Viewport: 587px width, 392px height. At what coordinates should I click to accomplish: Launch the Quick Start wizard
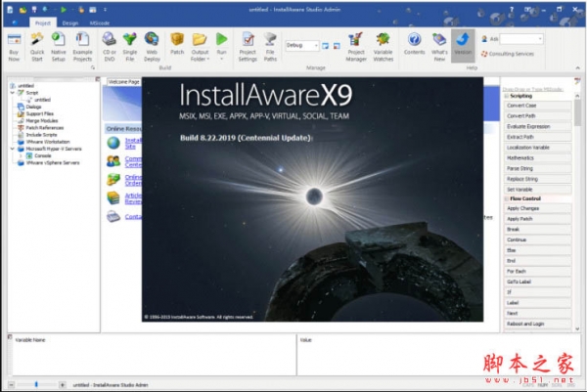[37, 47]
